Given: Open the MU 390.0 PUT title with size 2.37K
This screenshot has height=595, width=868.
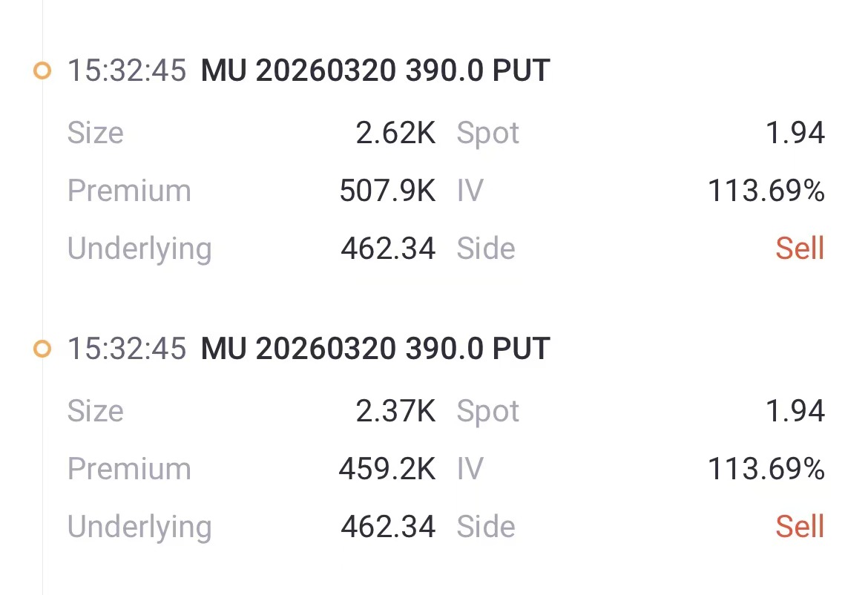Looking at the screenshot, I should [375, 349].
